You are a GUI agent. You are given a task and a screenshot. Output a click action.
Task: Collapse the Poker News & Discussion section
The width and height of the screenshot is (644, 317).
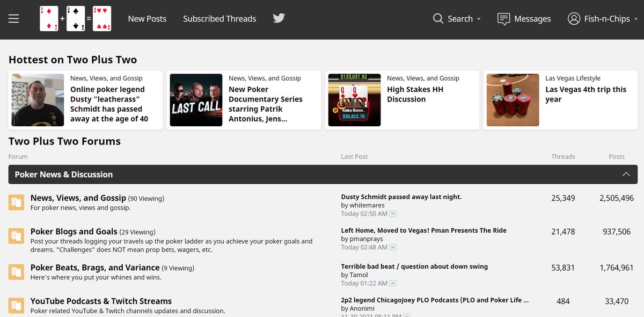(626, 174)
